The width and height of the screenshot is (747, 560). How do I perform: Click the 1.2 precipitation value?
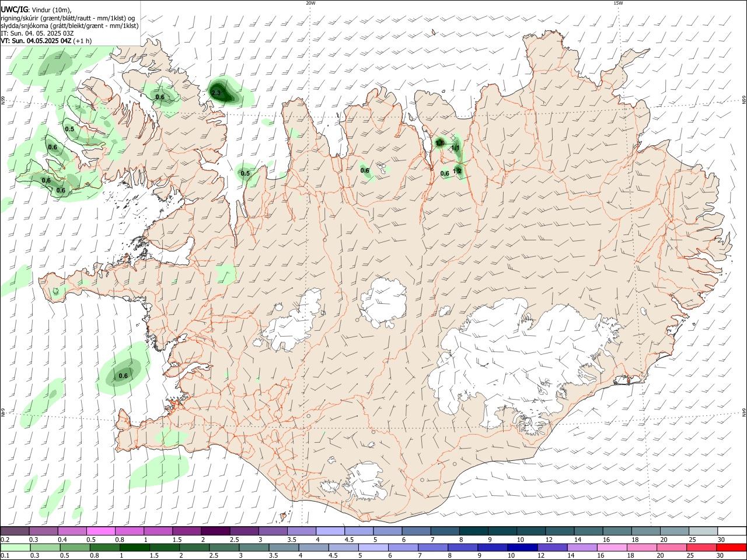click(458, 171)
